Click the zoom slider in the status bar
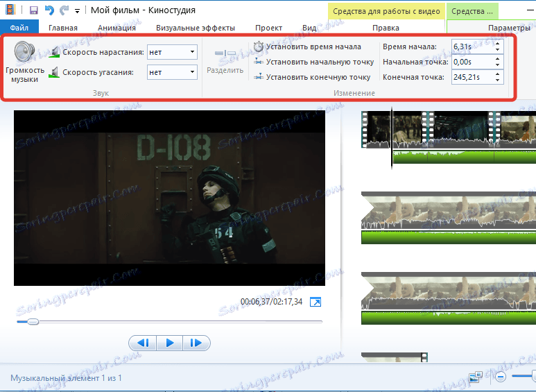The height and width of the screenshot is (392, 536). coord(524,376)
